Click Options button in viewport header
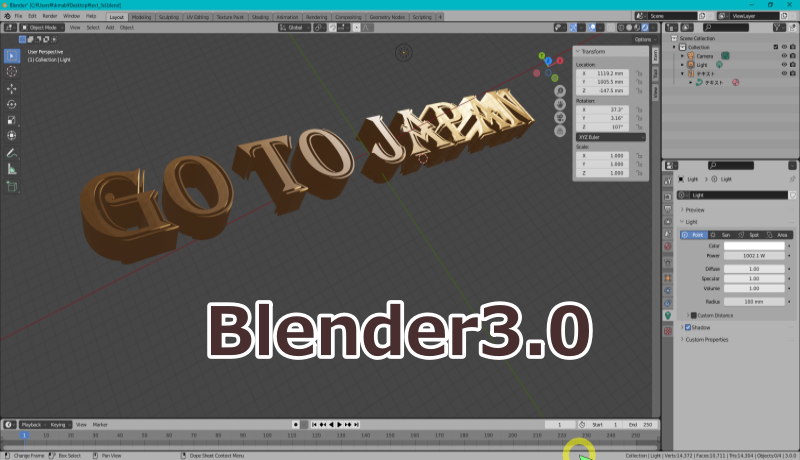Image resolution: width=800 pixels, height=460 pixels. 644,39
